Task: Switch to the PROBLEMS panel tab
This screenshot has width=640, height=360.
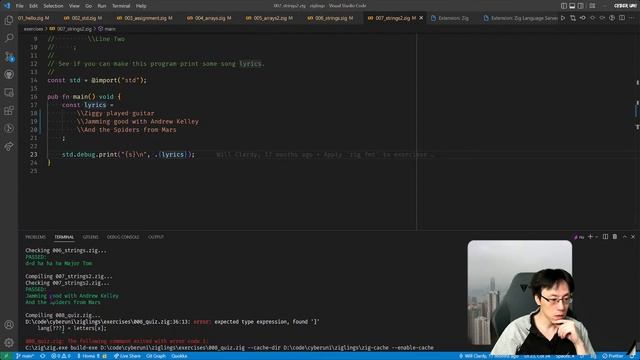Action: tap(36, 237)
